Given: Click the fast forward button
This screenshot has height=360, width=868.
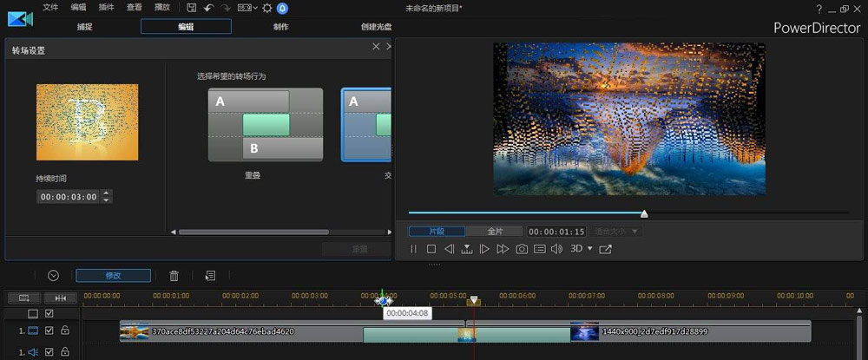Looking at the screenshot, I should [503, 249].
